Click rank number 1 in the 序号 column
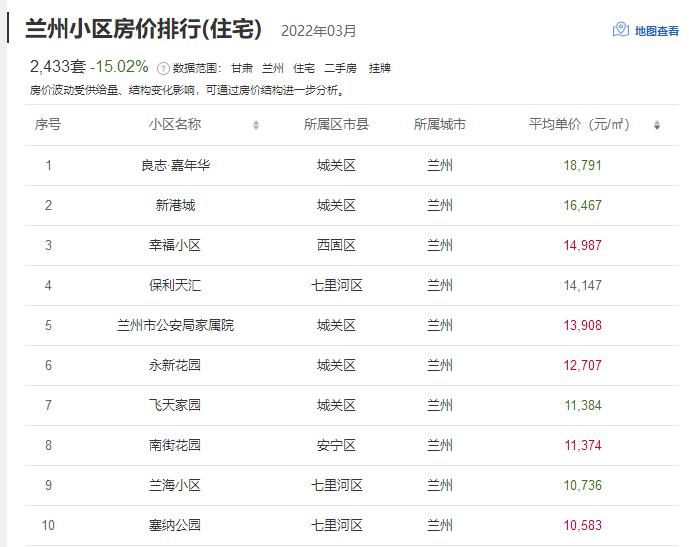Screen dimensions: 689x547 [48, 166]
